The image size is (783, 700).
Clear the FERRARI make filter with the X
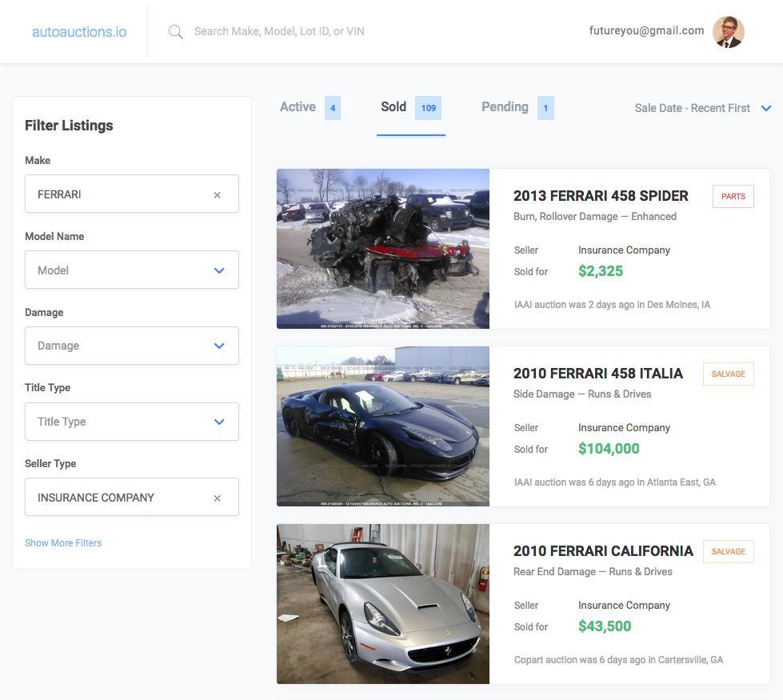click(x=216, y=194)
